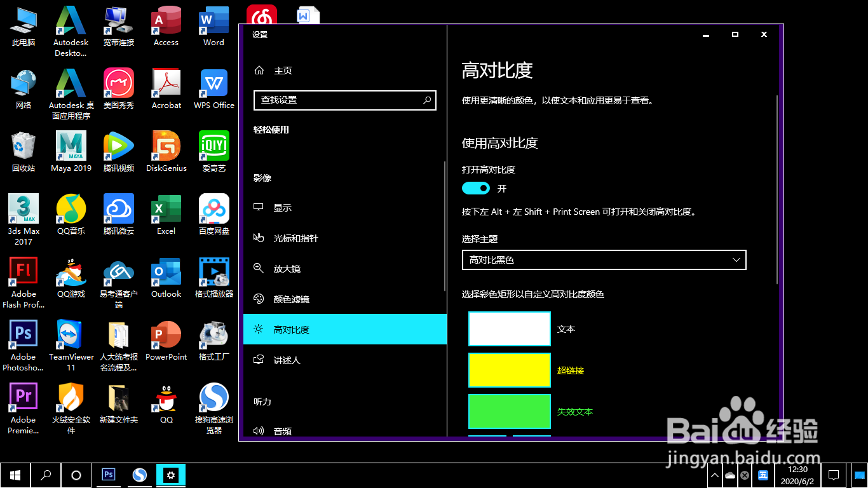Image resolution: width=868 pixels, height=488 pixels.
Task: Open the 格式播放器 desktop icon
Action: 214,278
